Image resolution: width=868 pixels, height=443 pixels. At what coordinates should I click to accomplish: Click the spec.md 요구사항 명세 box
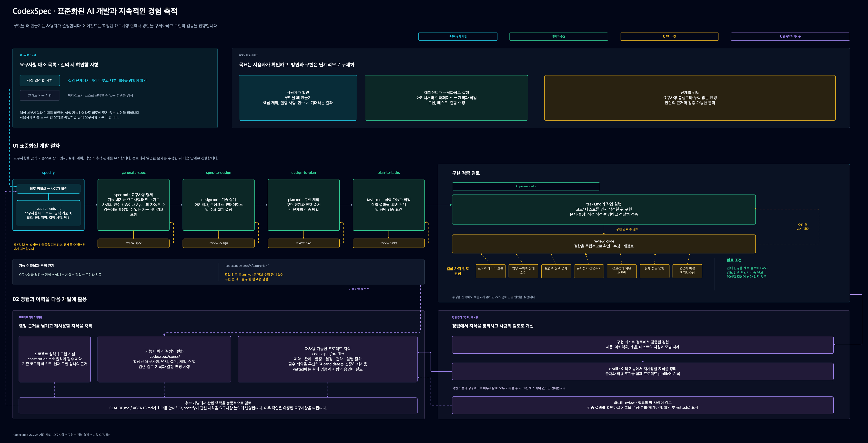(133, 205)
